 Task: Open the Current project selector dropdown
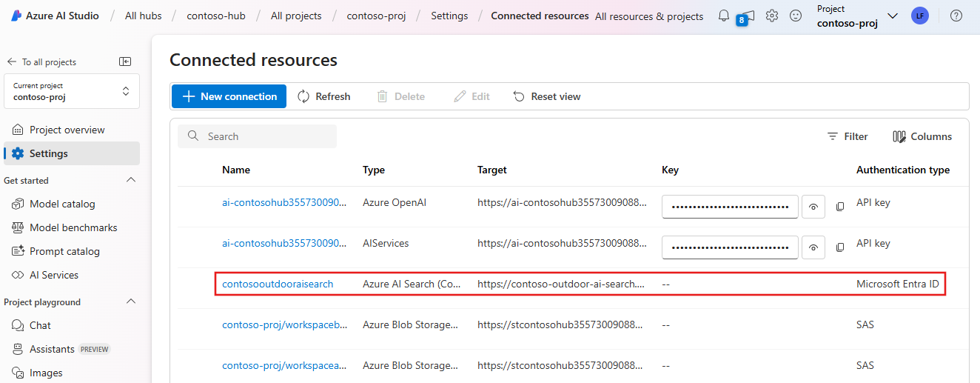coord(72,91)
